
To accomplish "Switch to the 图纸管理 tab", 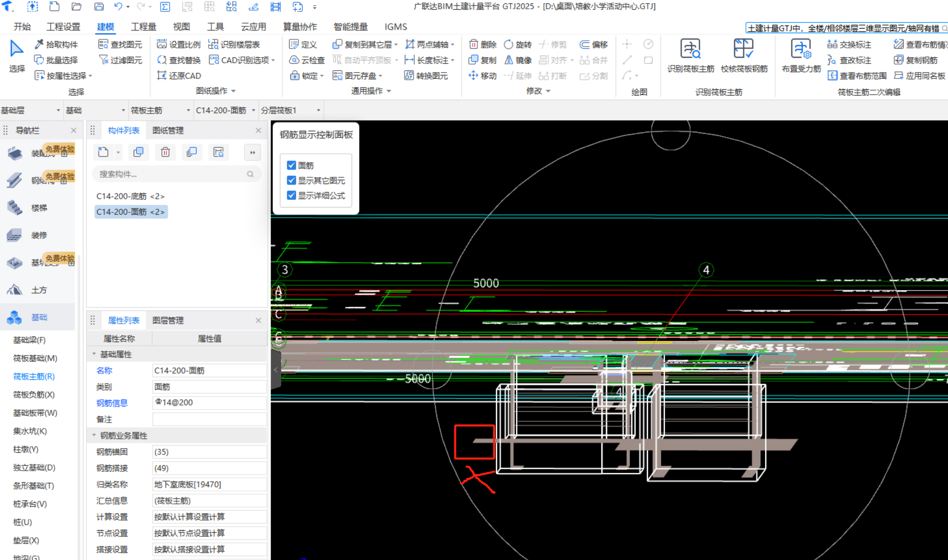I will point(168,130).
